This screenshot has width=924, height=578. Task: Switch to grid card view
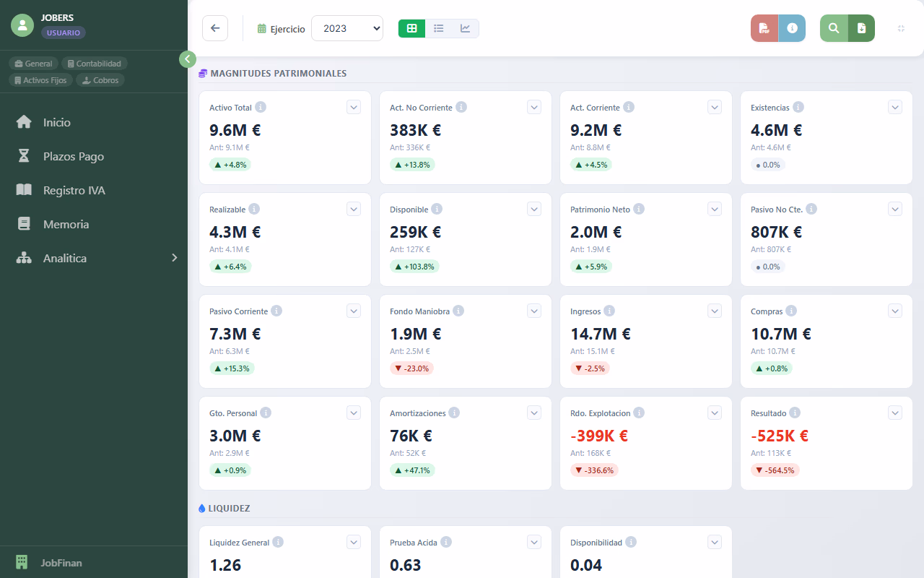[x=411, y=28]
